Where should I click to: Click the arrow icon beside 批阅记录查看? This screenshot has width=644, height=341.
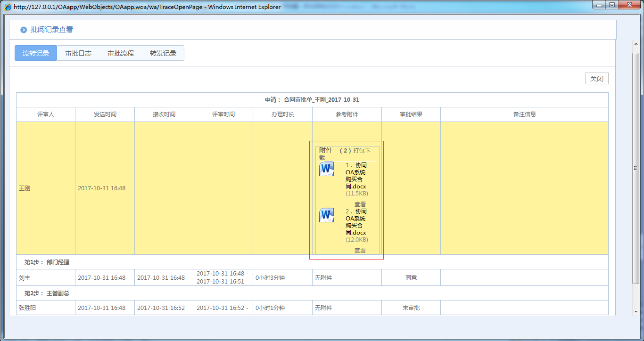pos(24,30)
